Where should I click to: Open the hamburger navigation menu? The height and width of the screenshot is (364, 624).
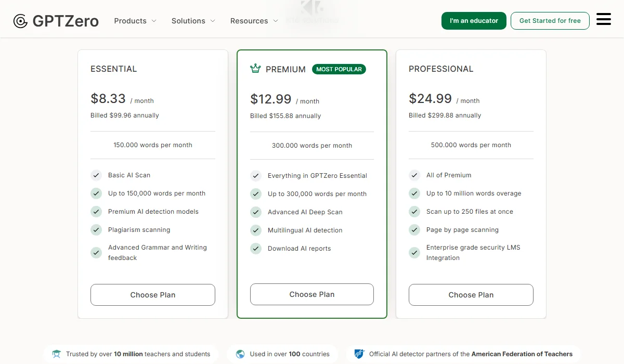pyautogui.click(x=604, y=19)
